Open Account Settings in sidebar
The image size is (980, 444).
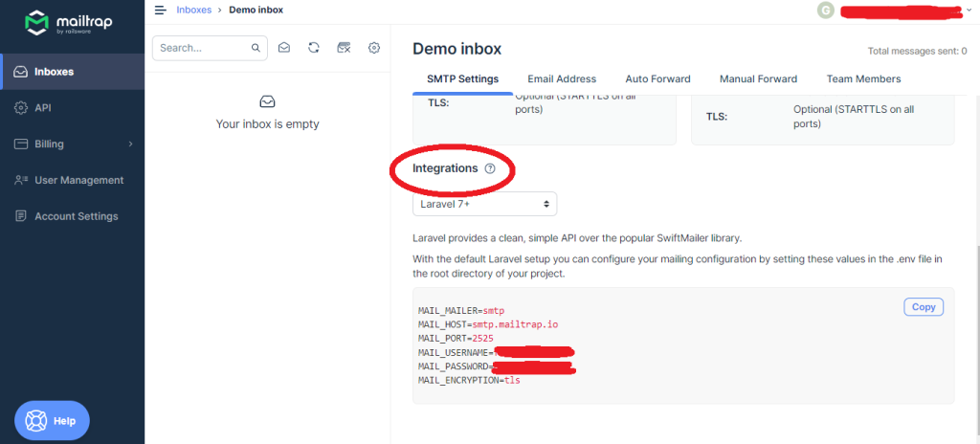point(73,216)
